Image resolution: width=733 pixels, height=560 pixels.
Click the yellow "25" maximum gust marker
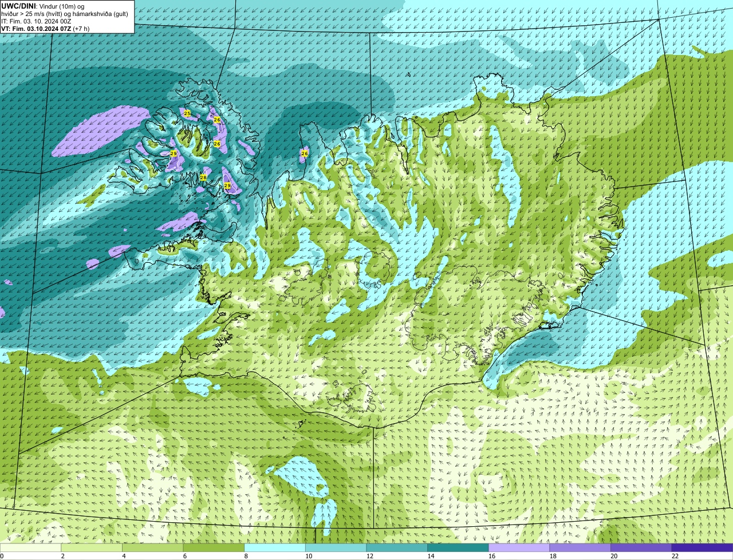pyautogui.click(x=187, y=113)
